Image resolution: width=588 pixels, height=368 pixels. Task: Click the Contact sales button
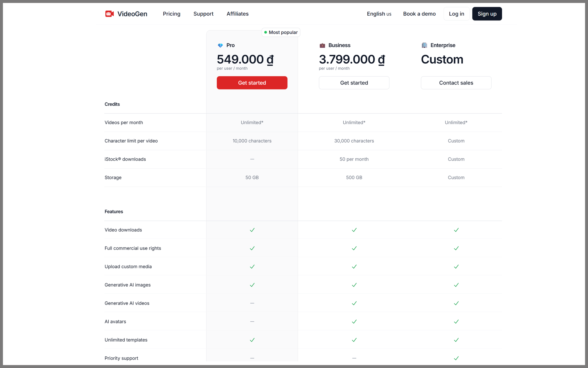(456, 83)
